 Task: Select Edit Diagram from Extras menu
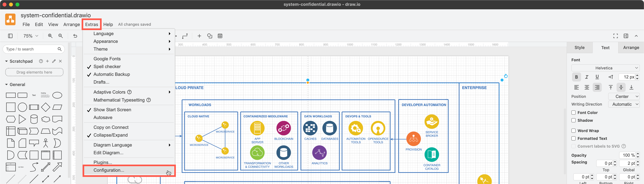click(x=108, y=153)
